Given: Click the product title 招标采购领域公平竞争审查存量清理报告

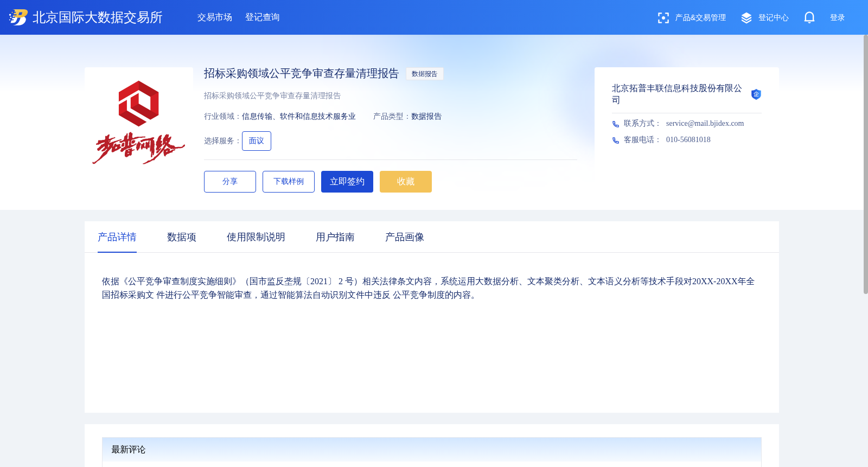Looking at the screenshot, I should pyautogui.click(x=302, y=74).
